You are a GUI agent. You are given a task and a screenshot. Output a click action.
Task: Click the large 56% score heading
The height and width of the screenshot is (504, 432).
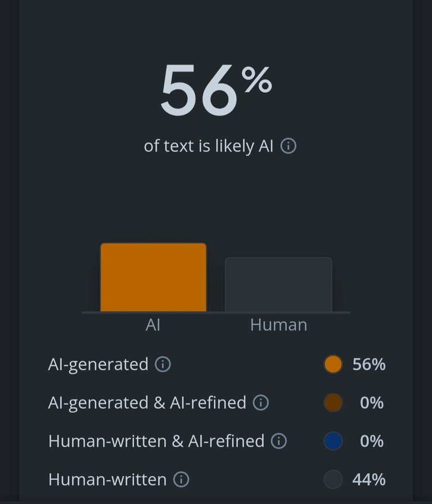click(x=216, y=90)
